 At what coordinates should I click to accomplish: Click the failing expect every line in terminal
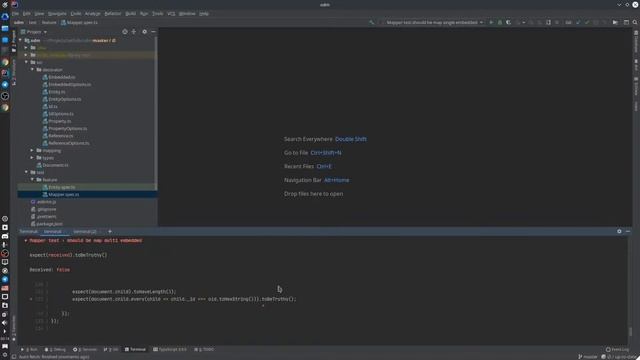click(x=184, y=299)
